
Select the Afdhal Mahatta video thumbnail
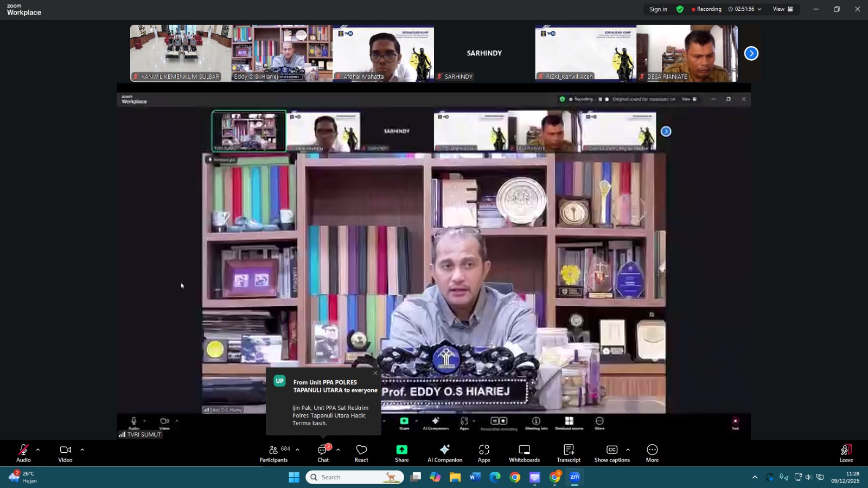[383, 53]
